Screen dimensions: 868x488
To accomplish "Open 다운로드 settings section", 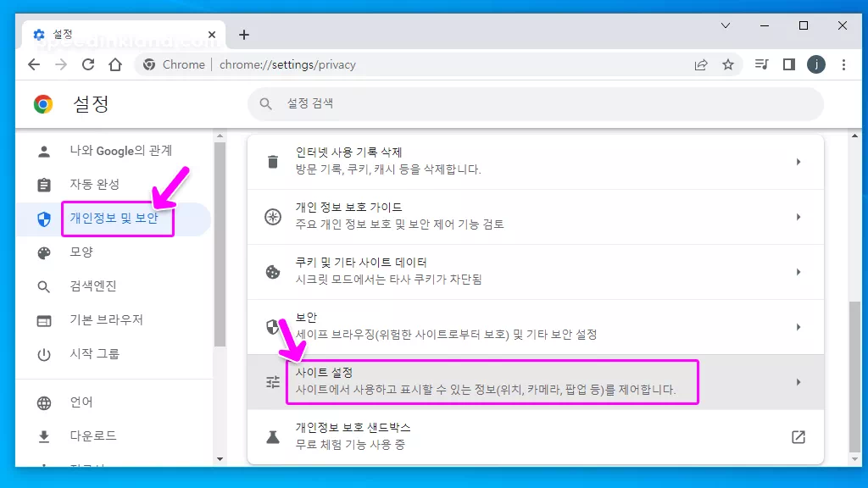I will pyautogui.click(x=114, y=436).
